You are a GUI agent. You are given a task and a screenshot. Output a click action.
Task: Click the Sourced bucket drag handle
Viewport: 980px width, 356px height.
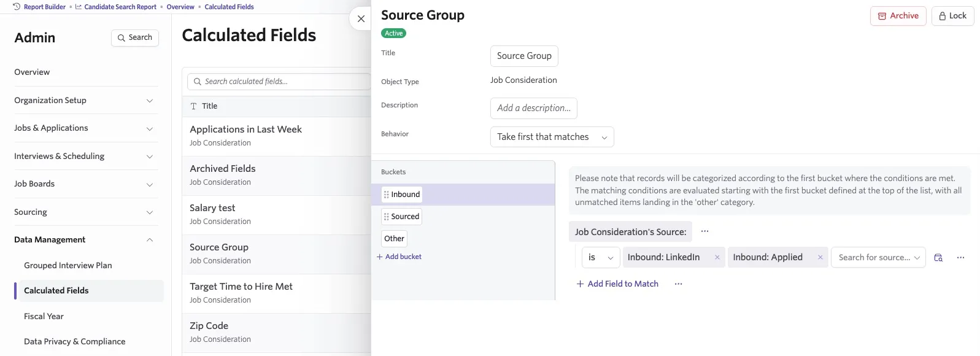click(386, 217)
